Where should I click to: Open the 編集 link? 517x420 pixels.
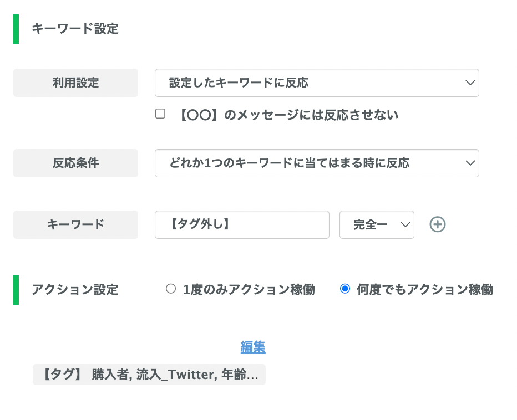[253, 347]
